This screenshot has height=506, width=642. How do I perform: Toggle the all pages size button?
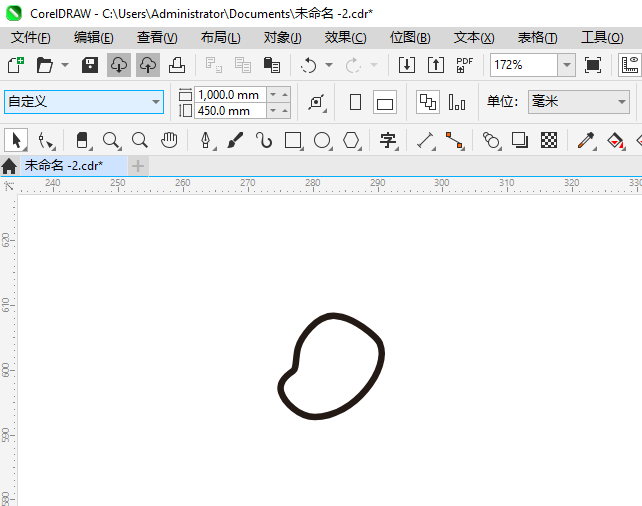(428, 102)
